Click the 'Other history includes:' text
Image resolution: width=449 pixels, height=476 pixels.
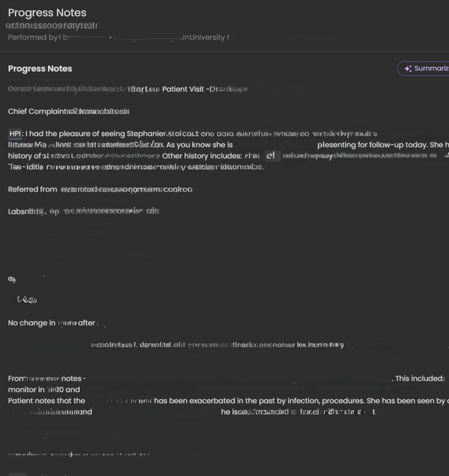tap(202, 156)
